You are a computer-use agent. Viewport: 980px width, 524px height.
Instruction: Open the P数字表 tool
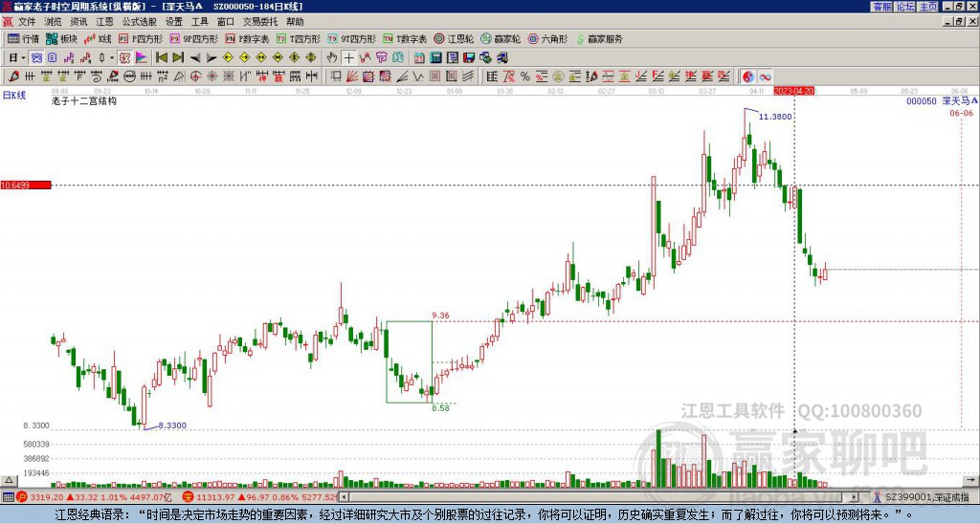coord(247,38)
